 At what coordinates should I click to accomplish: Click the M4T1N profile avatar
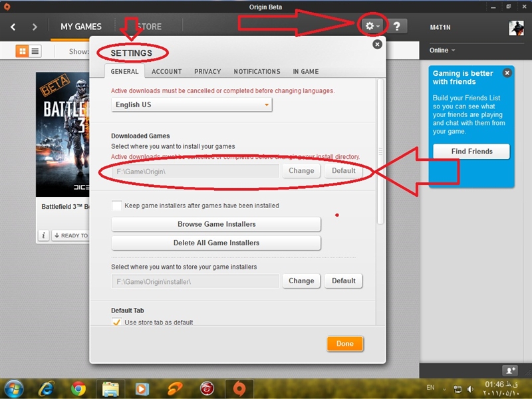point(517,27)
